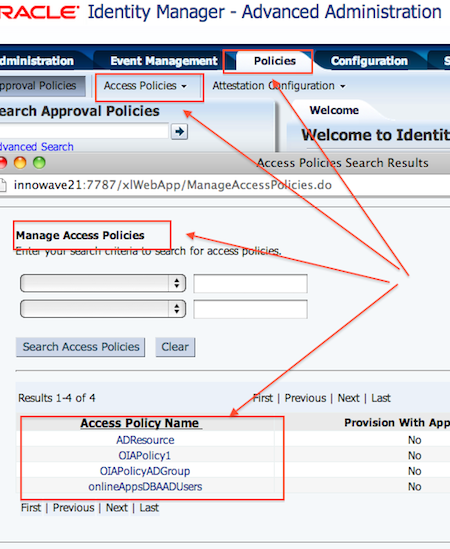The image size is (450, 549).
Task: Click the Access Policies Search Results window title
Action: 342,163
